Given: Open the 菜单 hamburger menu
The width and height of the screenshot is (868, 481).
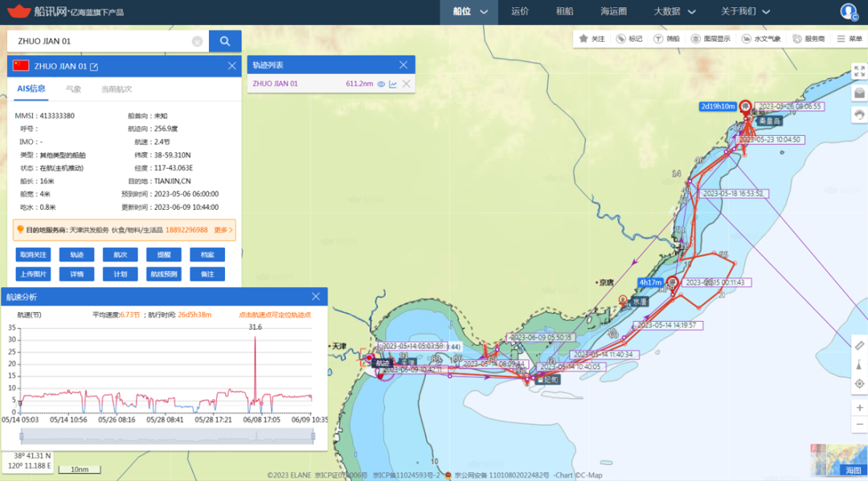Looking at the screenshot, I should click(x=850, y=39).
